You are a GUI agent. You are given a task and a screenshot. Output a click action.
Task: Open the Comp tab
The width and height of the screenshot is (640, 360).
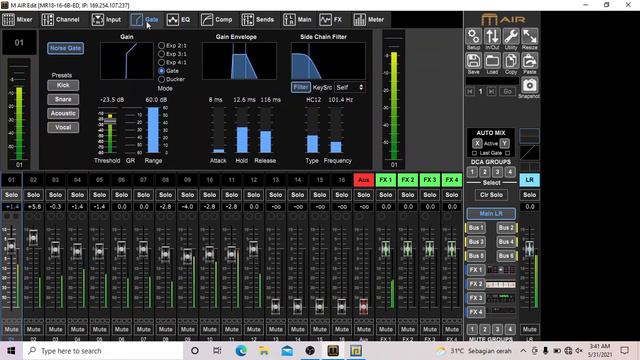click(217, 20)
